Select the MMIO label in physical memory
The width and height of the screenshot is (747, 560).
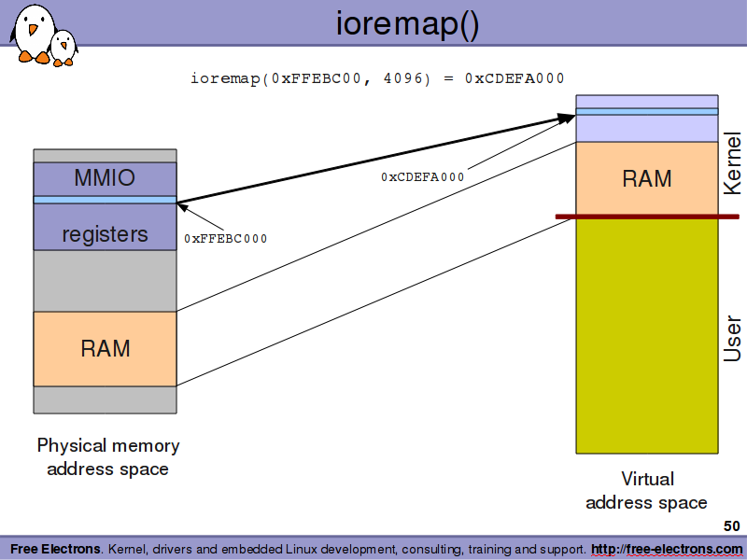point(105,177)
